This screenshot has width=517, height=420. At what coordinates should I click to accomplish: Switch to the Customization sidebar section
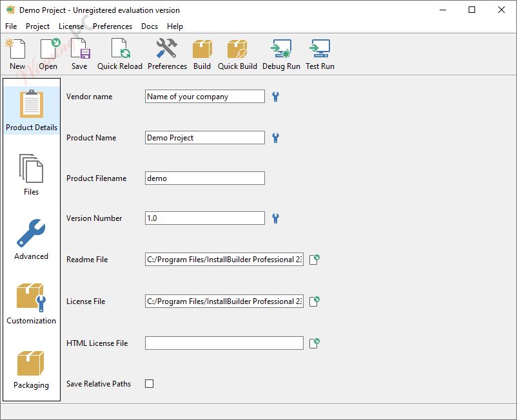[32, 303]
